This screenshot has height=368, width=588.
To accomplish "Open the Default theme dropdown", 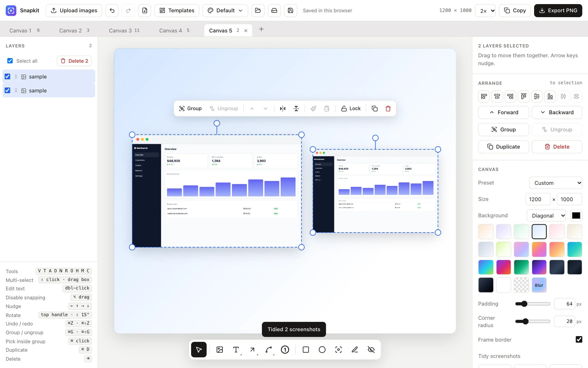I will [x=225, y=10].
